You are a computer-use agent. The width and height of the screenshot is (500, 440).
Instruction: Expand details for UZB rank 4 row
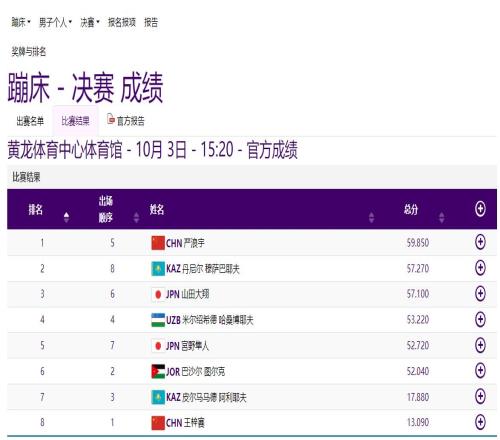(x=480, y=319)
